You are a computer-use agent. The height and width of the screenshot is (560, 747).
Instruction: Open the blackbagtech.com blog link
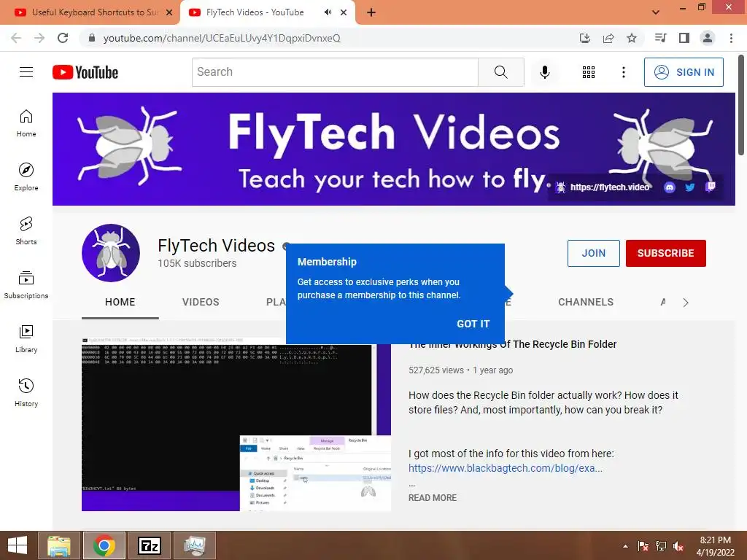point(506,468)
